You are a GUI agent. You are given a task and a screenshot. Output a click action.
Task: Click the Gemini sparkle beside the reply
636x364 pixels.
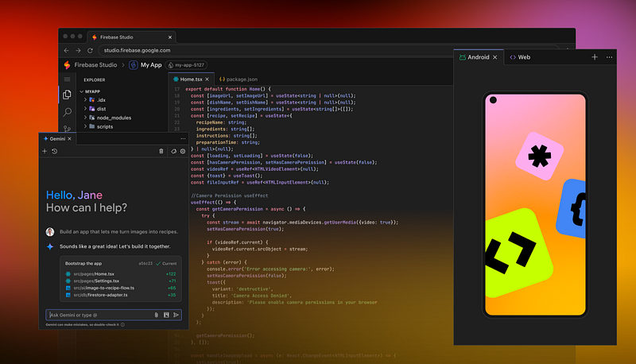point(50,246)
